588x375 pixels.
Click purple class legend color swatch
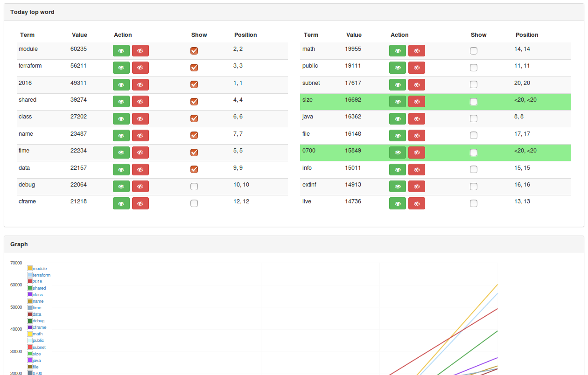tap(30, 295)
